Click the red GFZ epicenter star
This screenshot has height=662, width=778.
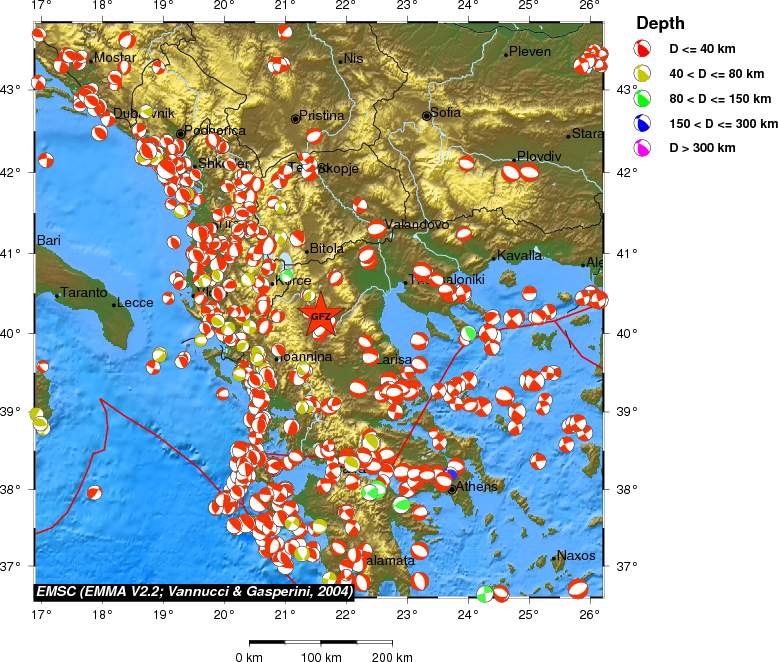321,316
